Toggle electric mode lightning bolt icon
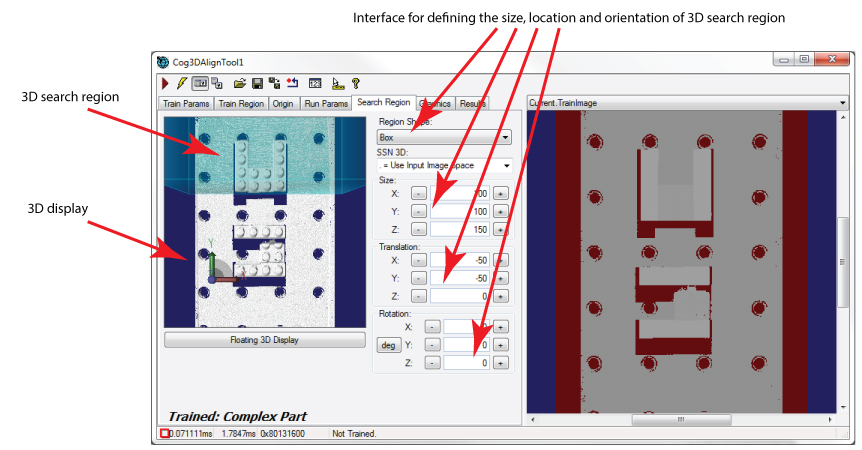 pyautogui.click(x=181, y=83)
